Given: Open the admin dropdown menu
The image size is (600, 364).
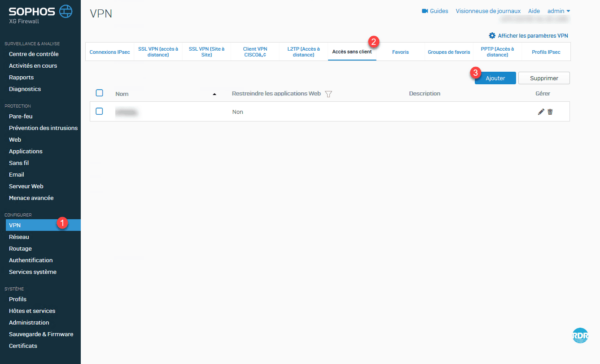Looking at the screenshot, I should pos(559,11).
